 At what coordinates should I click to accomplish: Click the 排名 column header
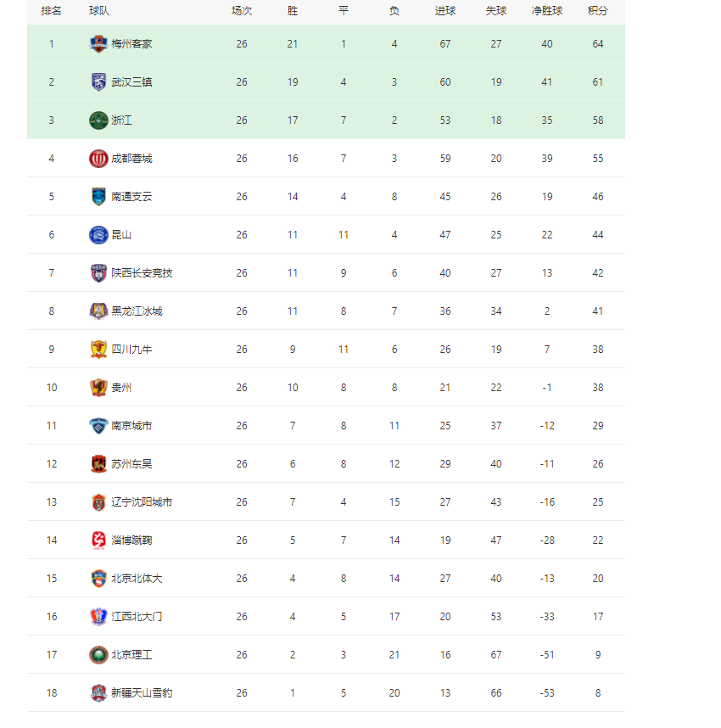point(51,11)
